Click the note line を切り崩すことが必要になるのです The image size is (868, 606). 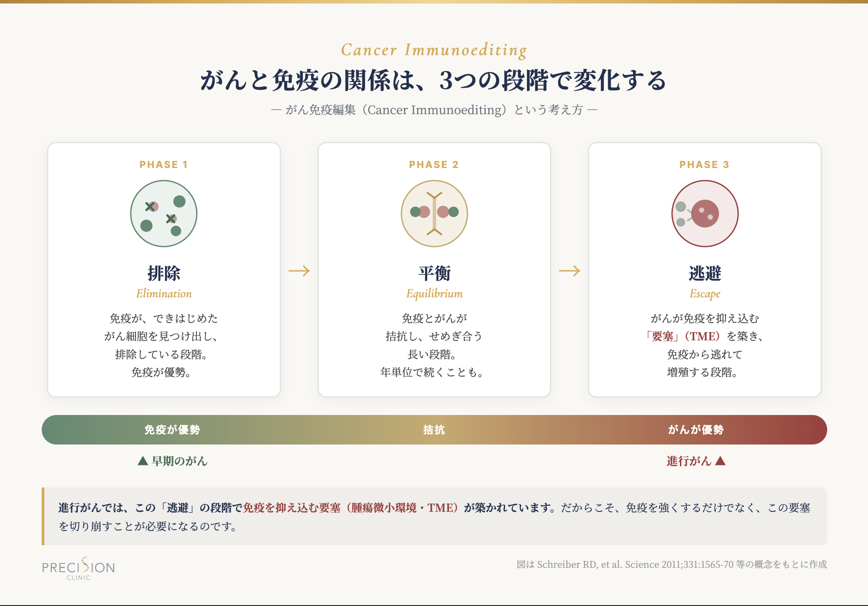(x=148, y=527)
